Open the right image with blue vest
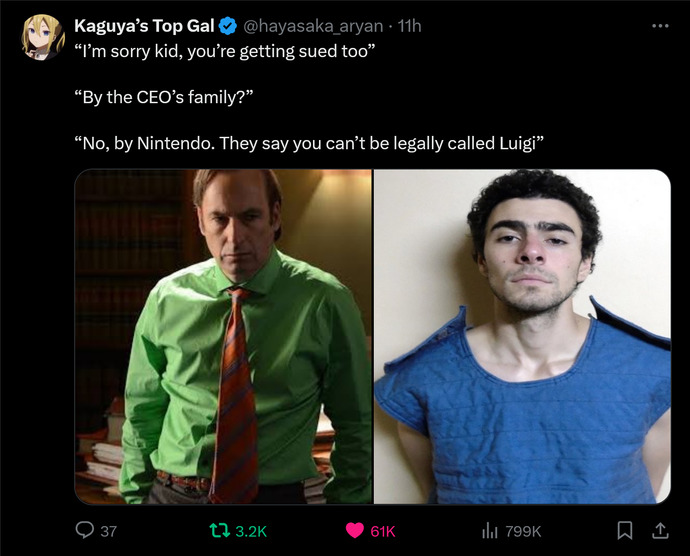 (x=522, y=337)
